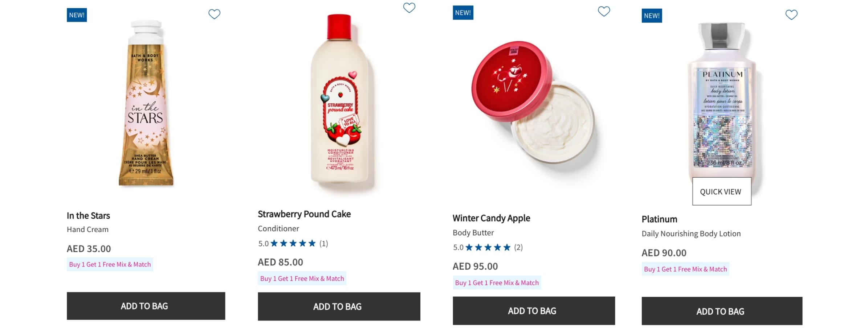Click NEW! badge on Platinum lotion
868x331 pixels.
(x=652, y=16)
